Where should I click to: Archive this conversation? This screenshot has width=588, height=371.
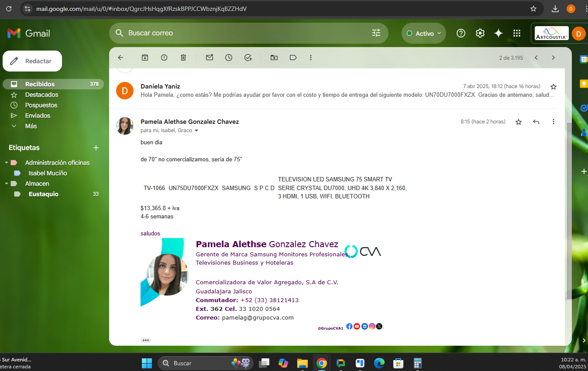pyautogui.click(x=145, y=58)
